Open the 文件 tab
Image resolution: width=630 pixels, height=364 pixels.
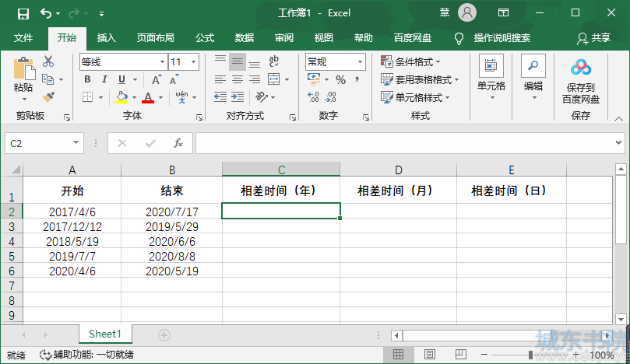[23, 38]
